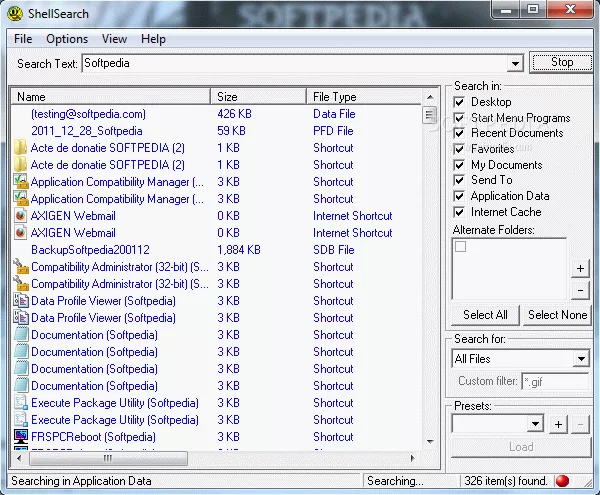Uncheck the Desktop search location

(459, 102)
